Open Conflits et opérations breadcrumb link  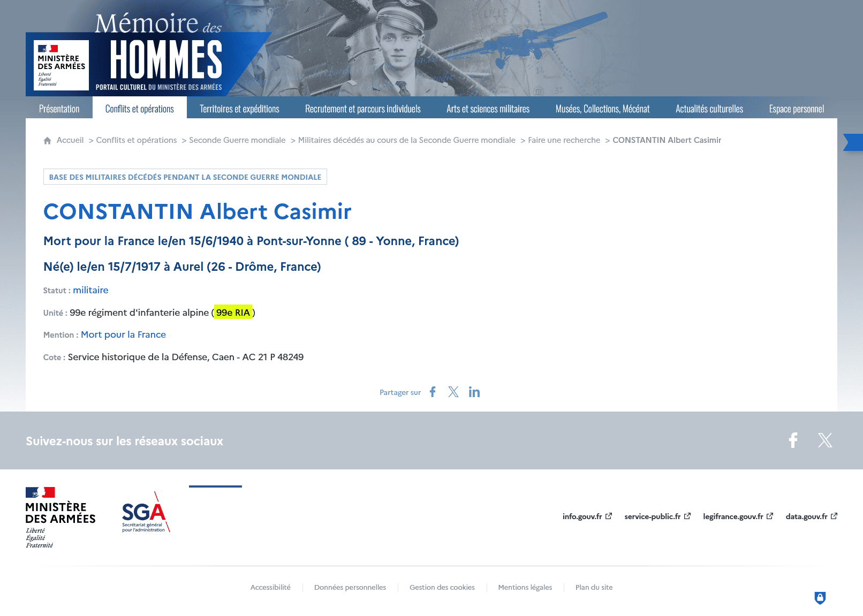pos(137,140)
